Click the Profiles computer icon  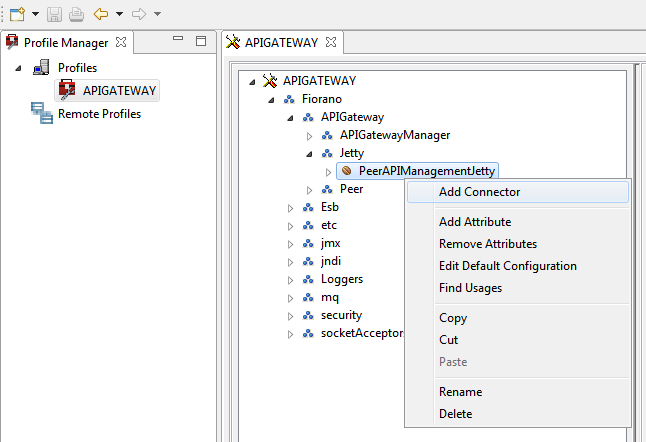[x=41, y=67]
